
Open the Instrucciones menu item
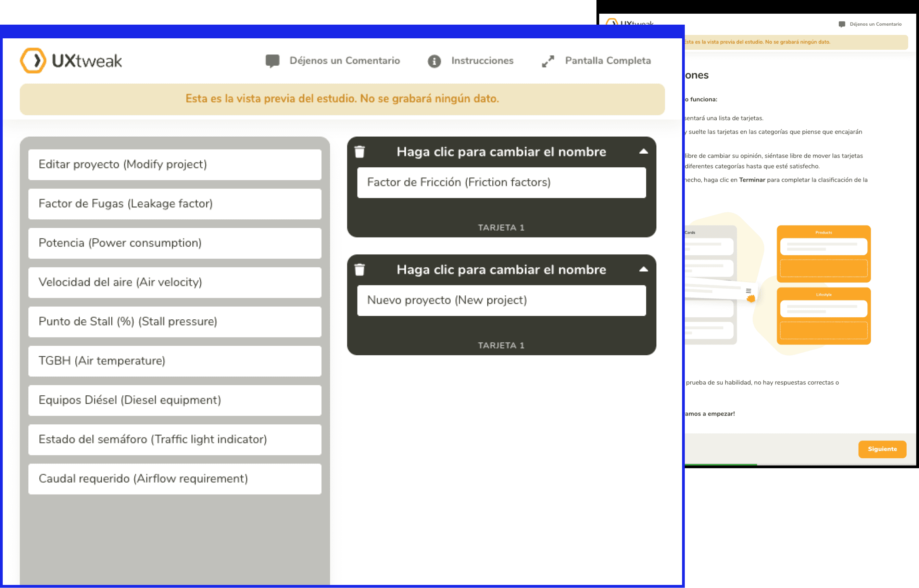tap(482, 61)
